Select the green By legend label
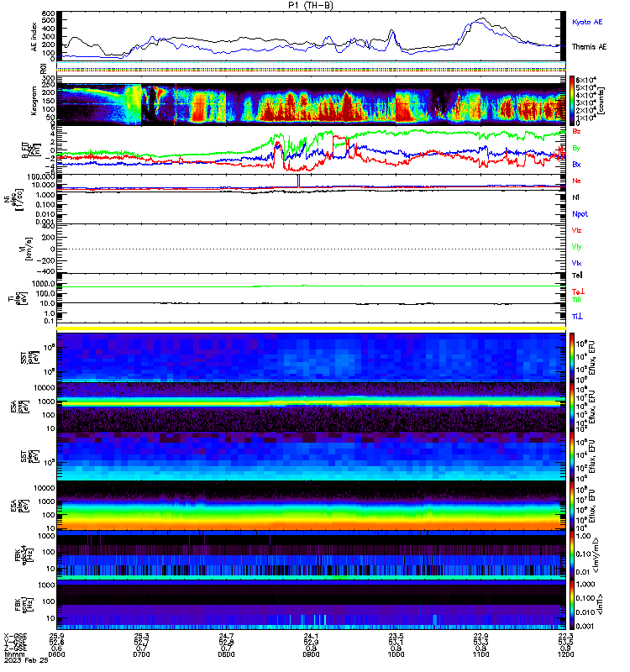 576,148
